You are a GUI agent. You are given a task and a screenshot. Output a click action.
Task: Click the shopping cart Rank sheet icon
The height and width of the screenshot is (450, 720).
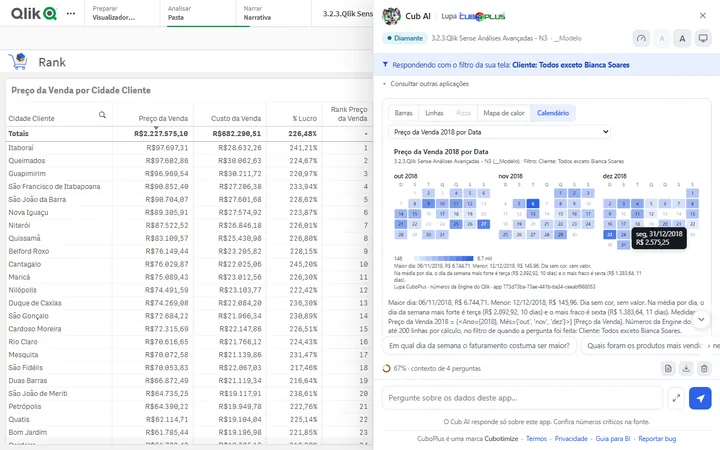[18, 62]
